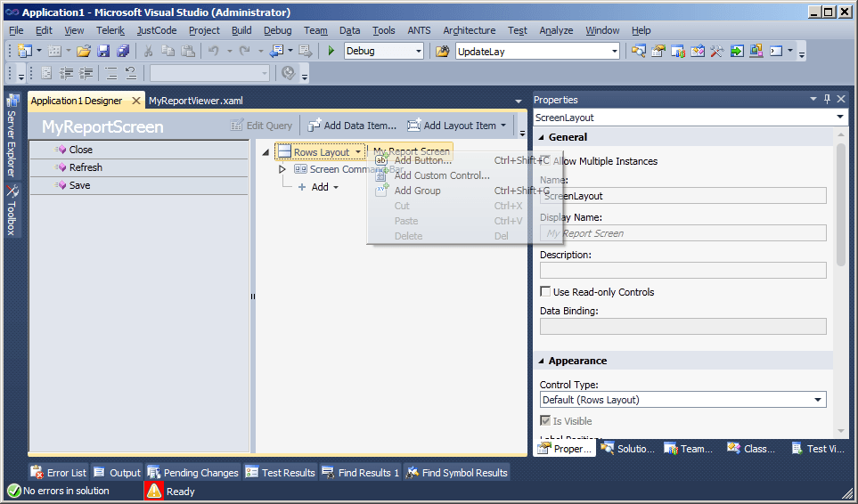The image size is (858, 504).
Task: Pin the Properties panel with auto-hide icon
Action: pos(827,99)
